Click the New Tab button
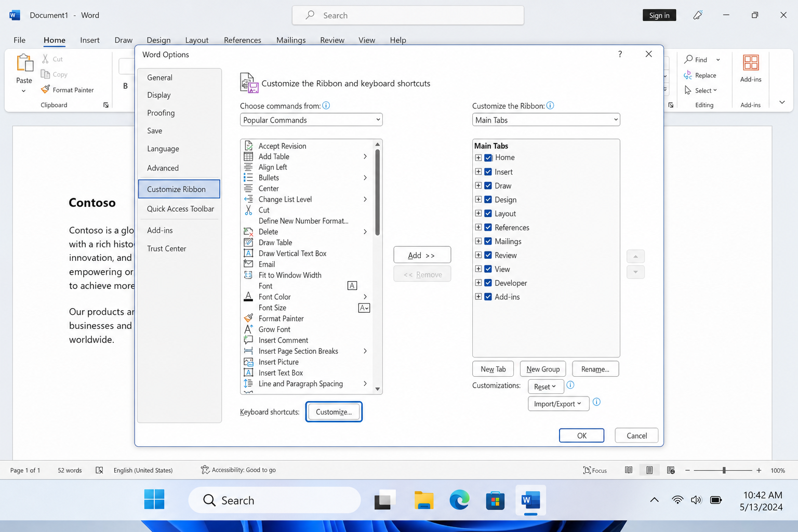Screen dimensions: 798x532 click(493, 369)
